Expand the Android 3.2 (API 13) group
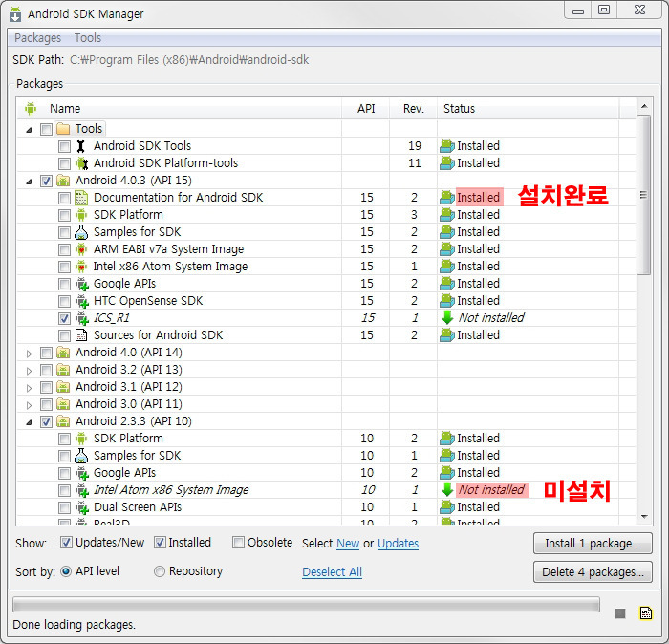 pos(29,371)
